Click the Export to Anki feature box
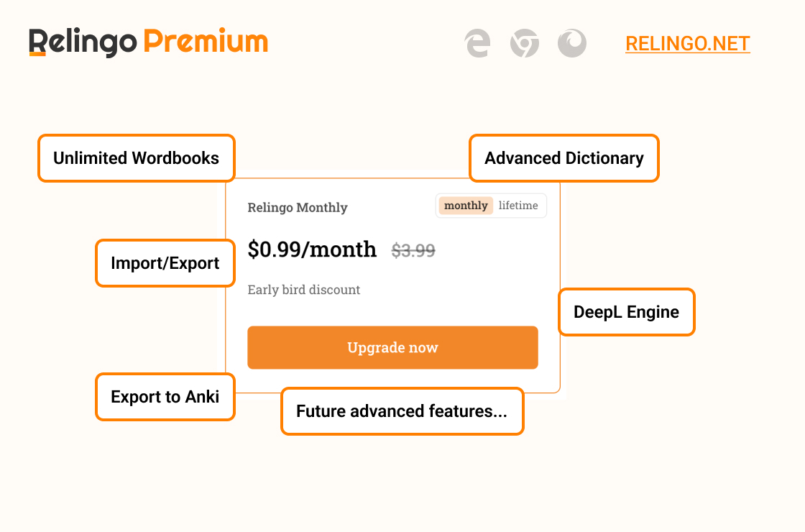Image resolution: width=805 pixels, height=532 pixels. (x=165, y=396)
